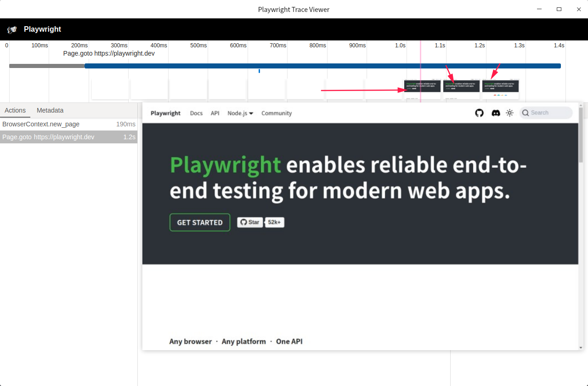Click the white "Playwright" header title text
Screen dimensions: 588x386
coord(42,29)
